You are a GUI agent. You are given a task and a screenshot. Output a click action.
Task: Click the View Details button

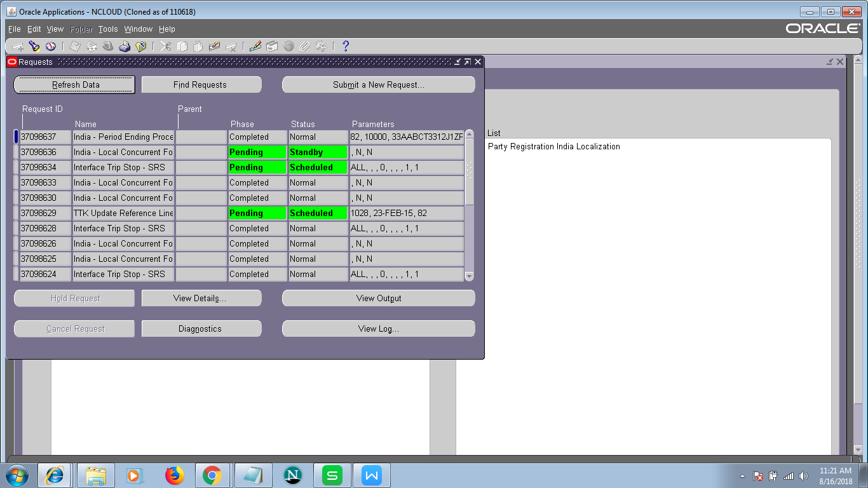(201, 298)
